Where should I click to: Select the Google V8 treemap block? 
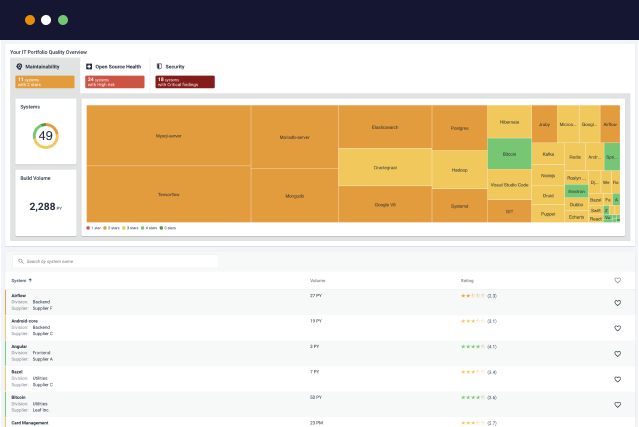[x=385, y=204]
